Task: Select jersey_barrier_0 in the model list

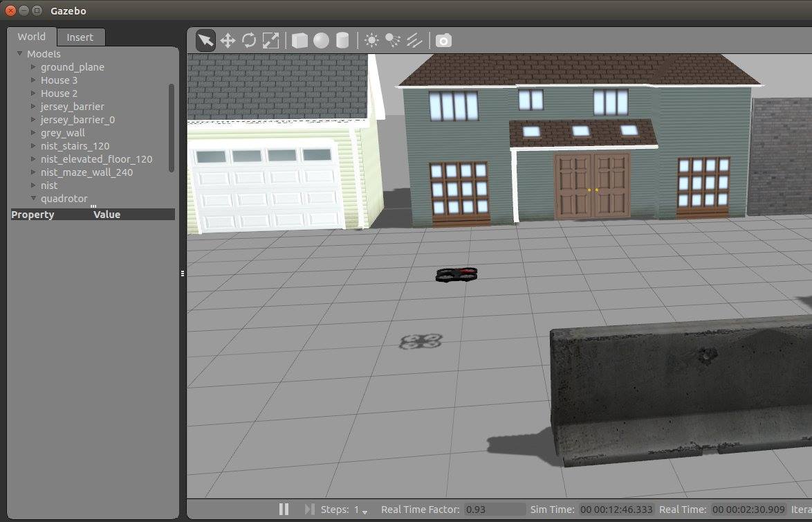Action: click(77, 120)
